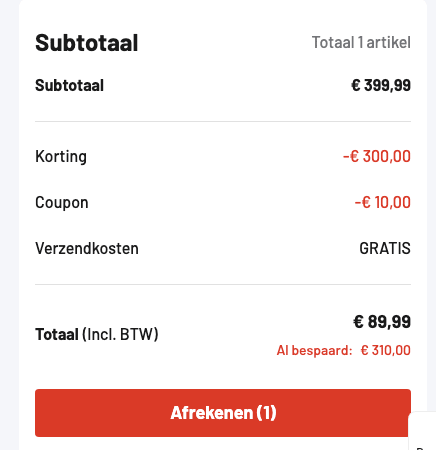This screenshot has height=450, width=436.
Task: Click the divider line below Subtotaal row
Action: point(223,122)
